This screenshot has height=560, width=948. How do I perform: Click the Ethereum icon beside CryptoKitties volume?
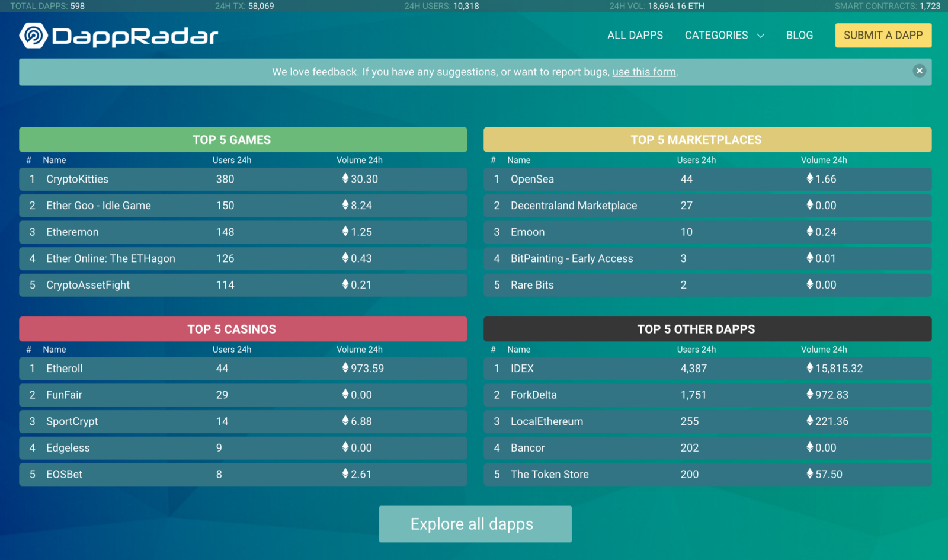coord(345,178)
